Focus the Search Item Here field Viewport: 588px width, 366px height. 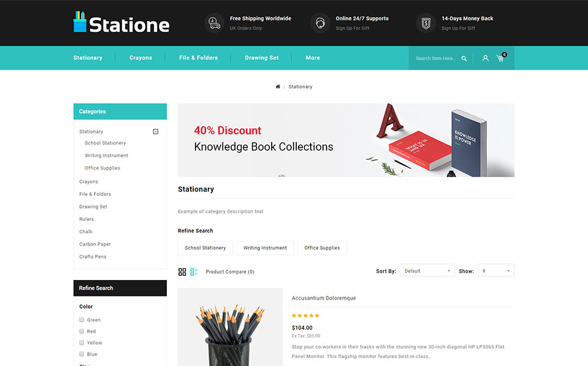coord(436,58)
